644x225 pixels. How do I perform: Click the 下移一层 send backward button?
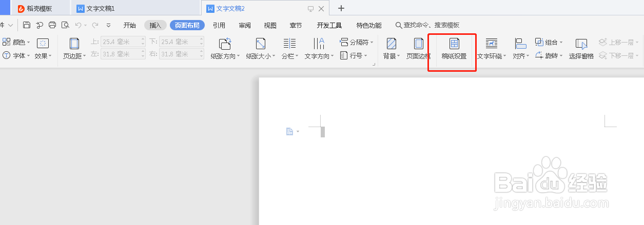(619, 55)
